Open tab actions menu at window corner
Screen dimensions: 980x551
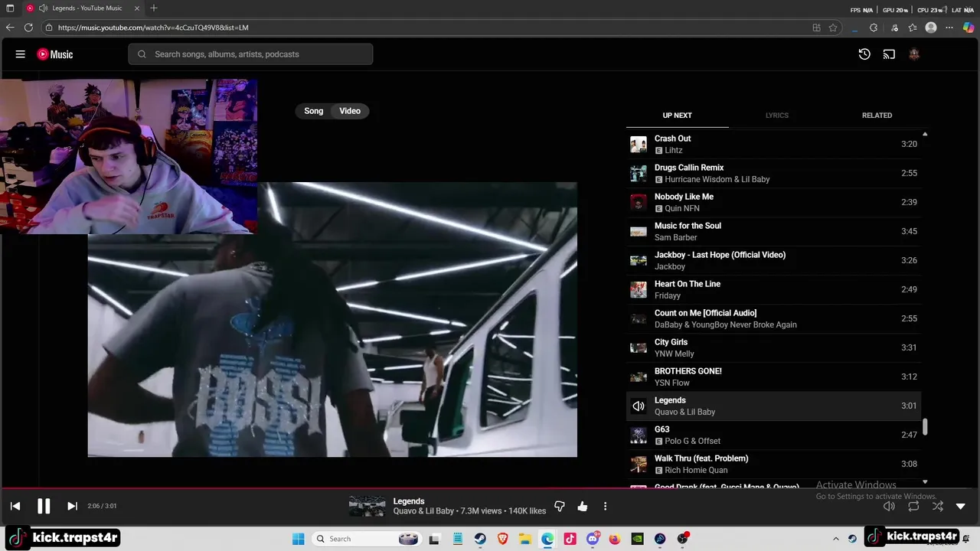pos(10,8)
